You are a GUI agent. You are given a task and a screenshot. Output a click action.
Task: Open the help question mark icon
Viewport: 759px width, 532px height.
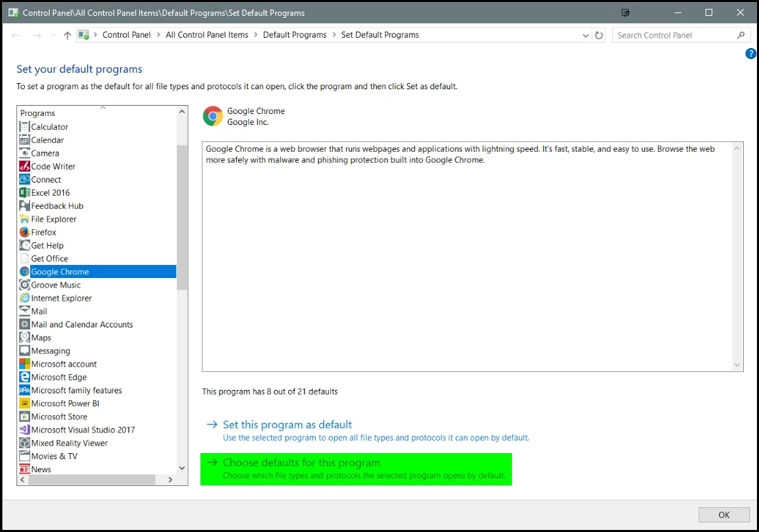click(751, 54)
